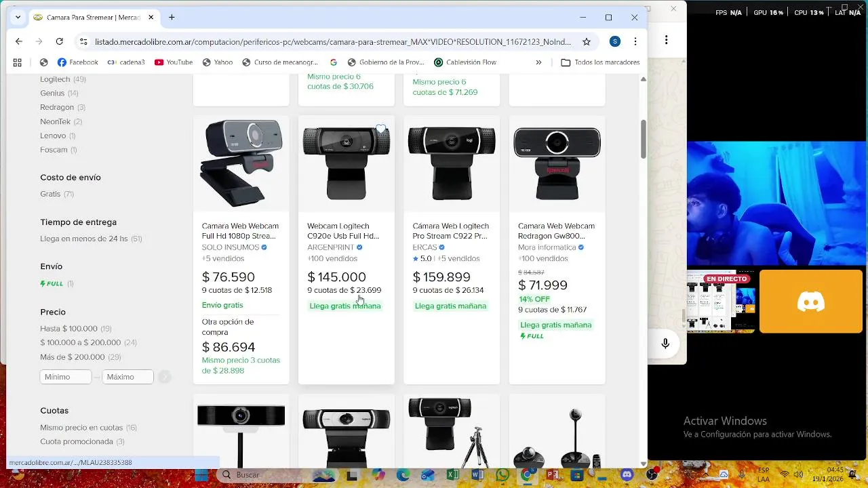The height and width of the screenshot is (488, 868).
Task: Filter by Lenovo brand
Action: pyautogui.click(x=58, y=136)
